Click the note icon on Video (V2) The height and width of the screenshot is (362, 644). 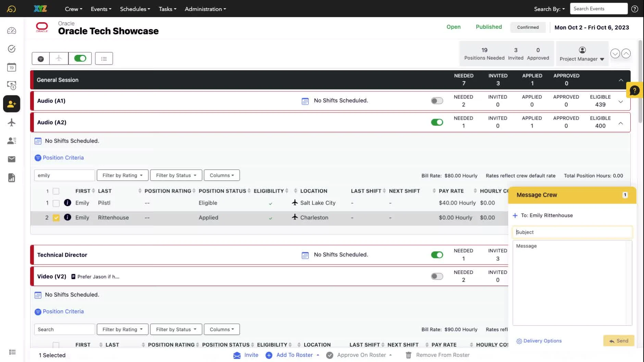[73, 277]
